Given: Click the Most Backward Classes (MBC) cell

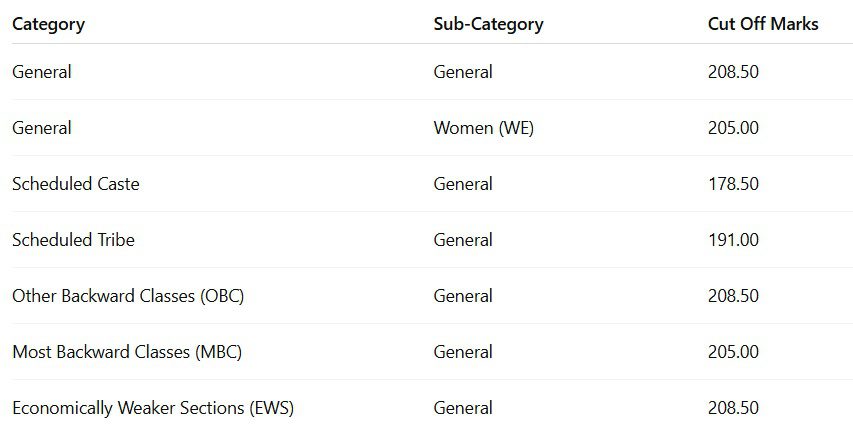Looking at the screenshot, I should click(x=127, y=352).
